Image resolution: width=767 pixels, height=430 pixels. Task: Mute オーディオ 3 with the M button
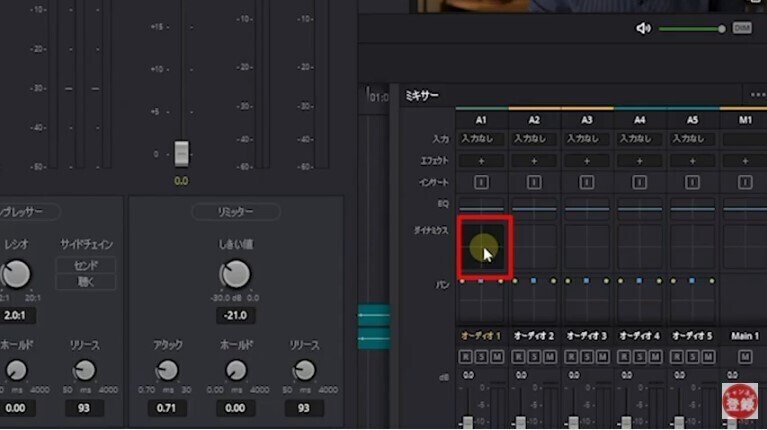603,357
